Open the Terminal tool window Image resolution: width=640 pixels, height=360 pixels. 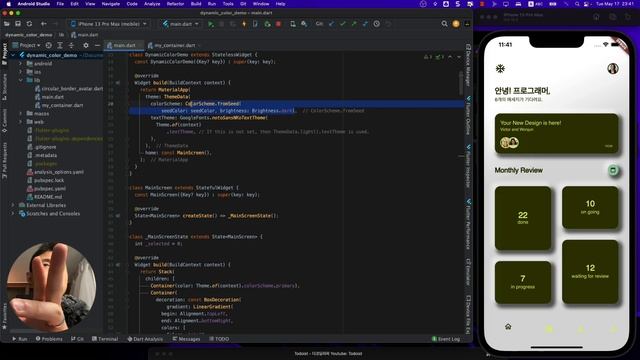point(105,339)
